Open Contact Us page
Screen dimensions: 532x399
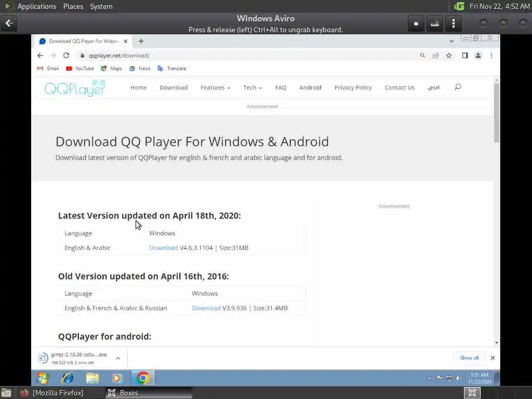coord(400,87)
